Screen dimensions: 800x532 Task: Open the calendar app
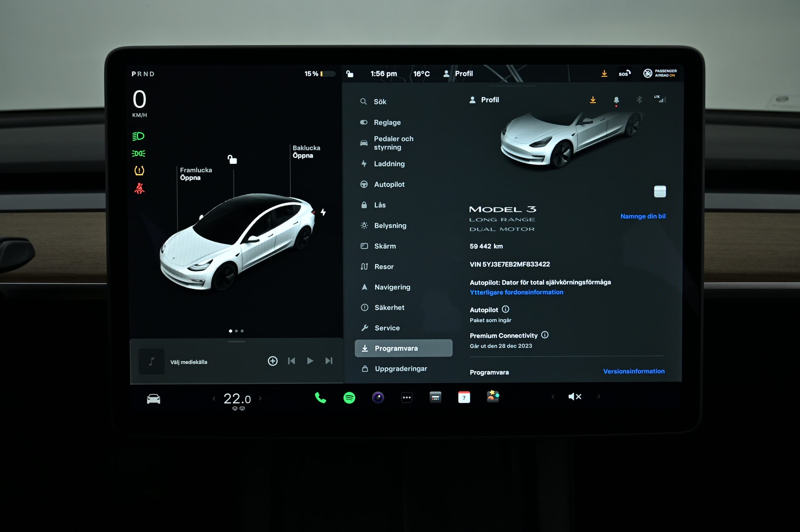tap(464, 397)
